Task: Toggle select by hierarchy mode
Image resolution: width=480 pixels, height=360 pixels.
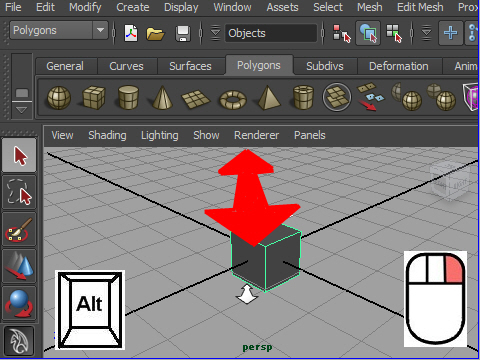Action: tap(342, 33)
